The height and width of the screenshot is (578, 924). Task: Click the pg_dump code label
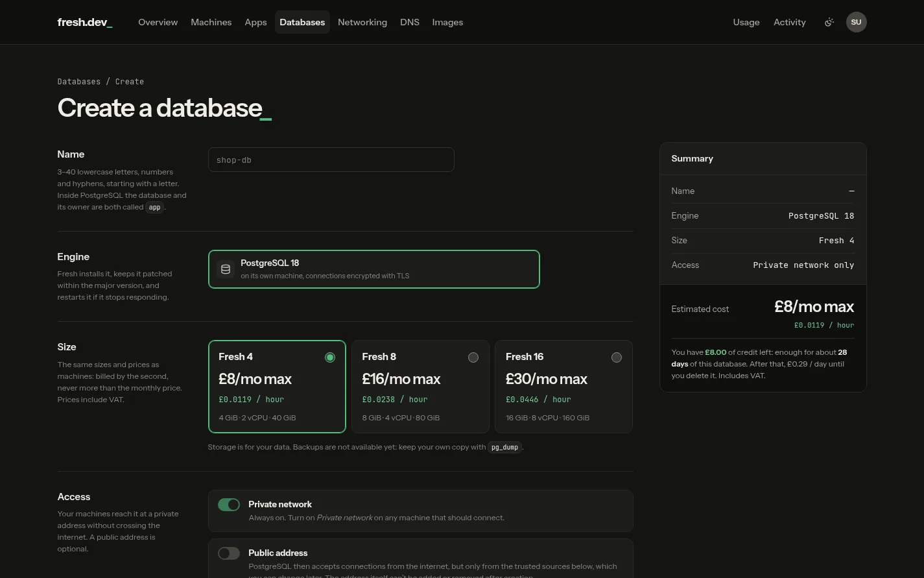[x=504, y=447]
